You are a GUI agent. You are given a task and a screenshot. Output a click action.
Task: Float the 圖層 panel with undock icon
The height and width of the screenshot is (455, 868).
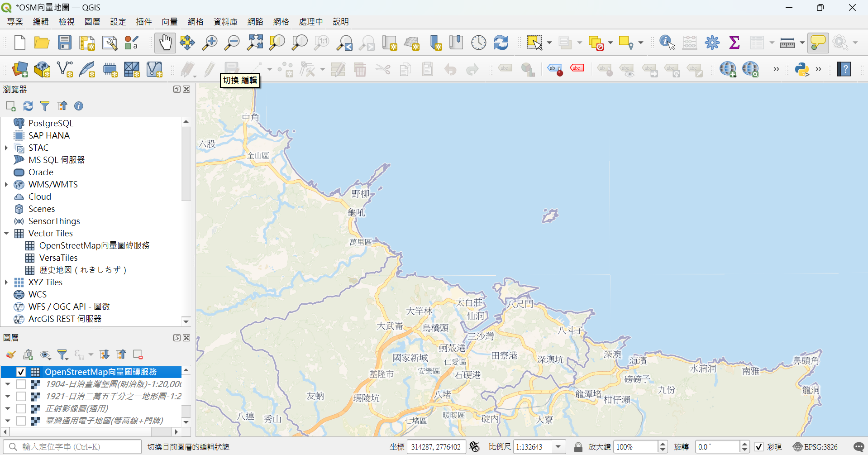click(177, 338)
